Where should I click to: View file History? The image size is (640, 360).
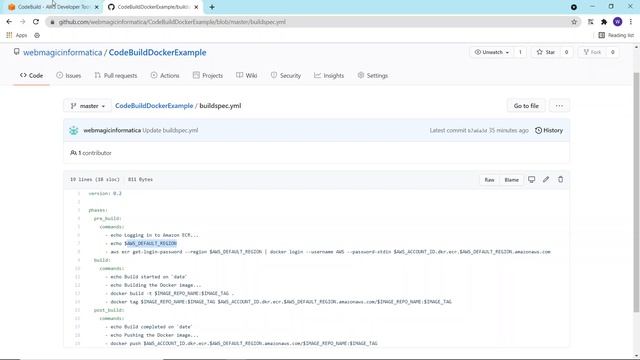point(549,130)
